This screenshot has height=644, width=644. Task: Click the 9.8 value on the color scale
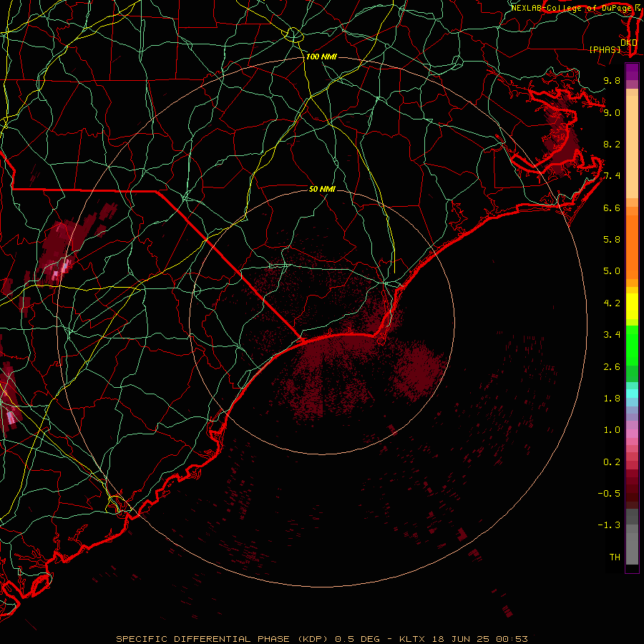pyautogui.click(x=612, y=80)
